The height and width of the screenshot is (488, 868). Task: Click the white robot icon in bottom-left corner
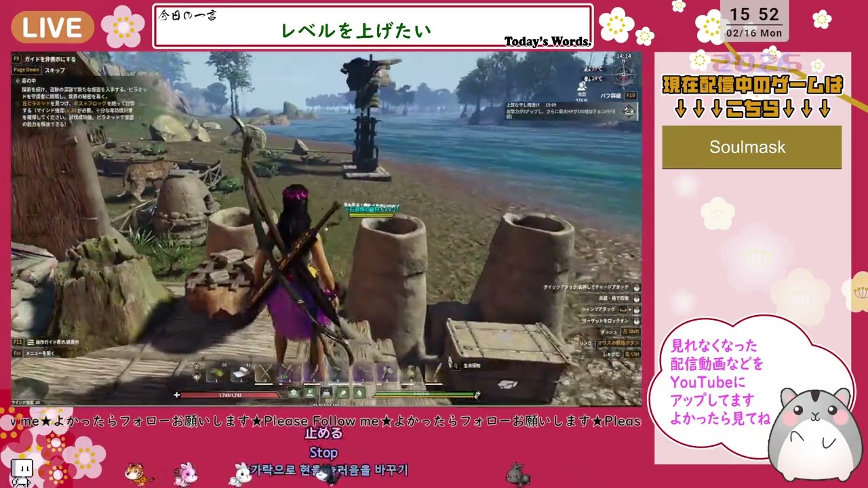[22, 472]
